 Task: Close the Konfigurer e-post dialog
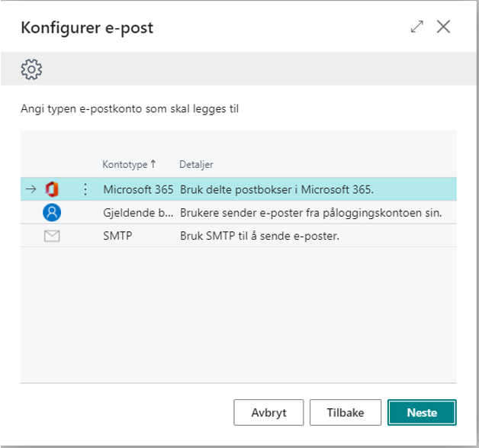(x=443, y=27)
